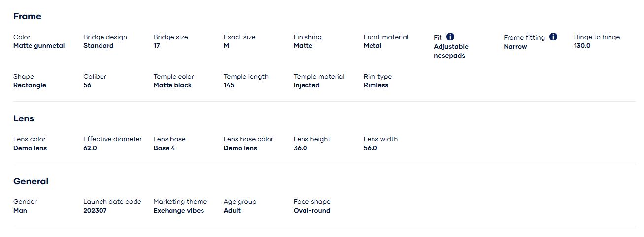
Task: Click the Temple length value 145
Action: [x=229, y=85]
